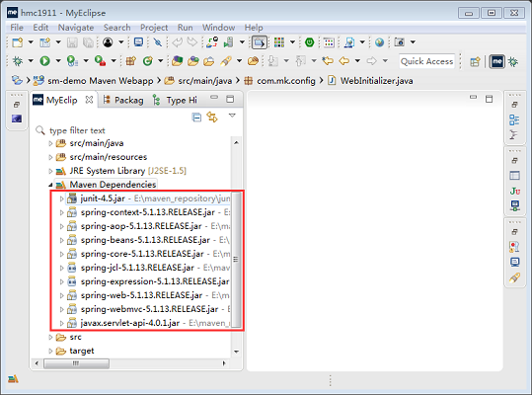
Task: Click the green power server icon
Action: [x=310, y=42]
